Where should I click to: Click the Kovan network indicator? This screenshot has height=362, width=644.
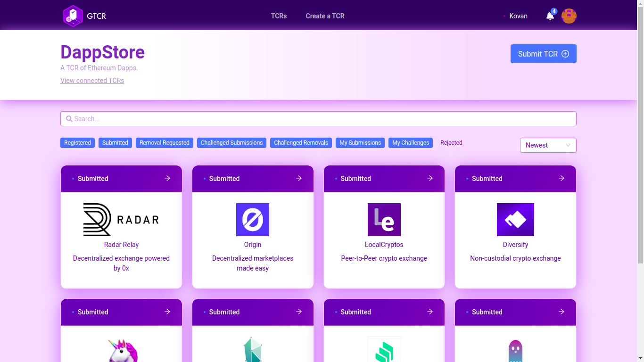(515, 16)
